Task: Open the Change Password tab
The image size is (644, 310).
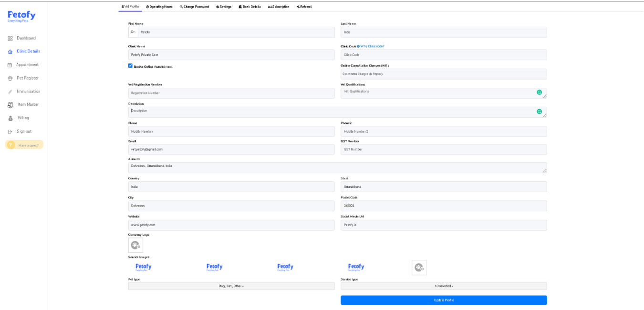Action: [x=194, y=7]
